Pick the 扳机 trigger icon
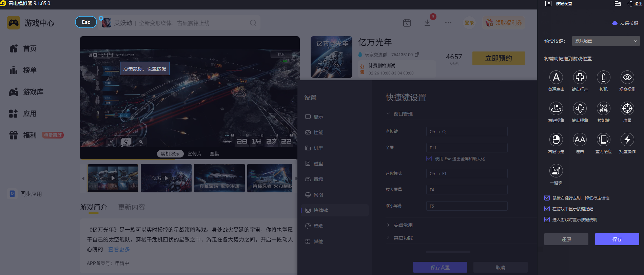 (603, 78)
